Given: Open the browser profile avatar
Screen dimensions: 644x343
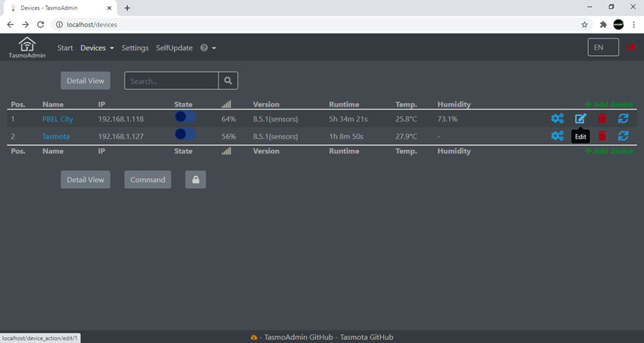Looking at the screenshot, I should tap(618, 25).
